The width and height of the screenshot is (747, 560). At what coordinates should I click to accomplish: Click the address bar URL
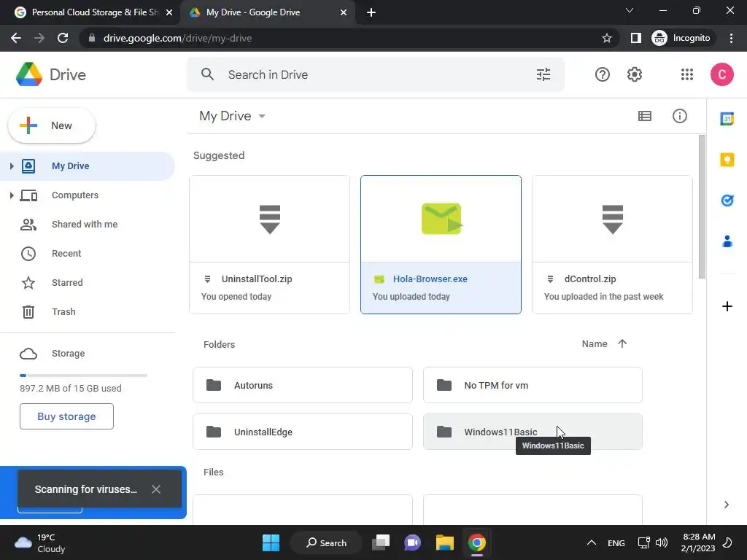(177, 38)
